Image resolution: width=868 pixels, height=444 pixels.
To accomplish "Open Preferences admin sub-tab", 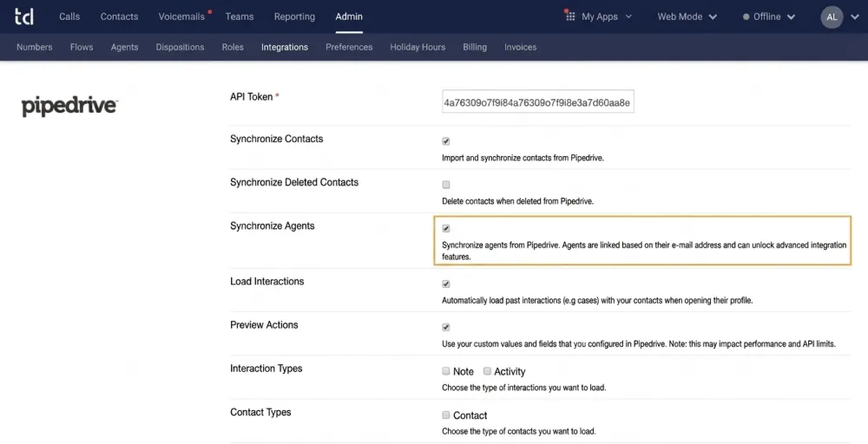I will (349, 48).
